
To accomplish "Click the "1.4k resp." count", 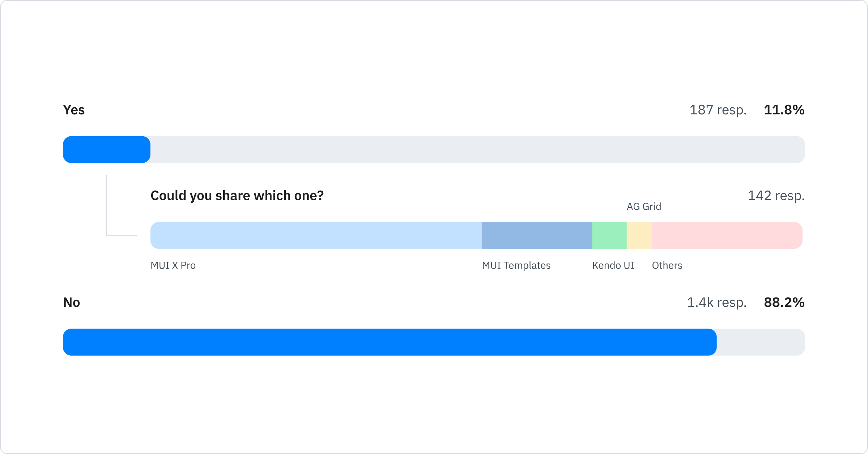I will pos(716,303).
